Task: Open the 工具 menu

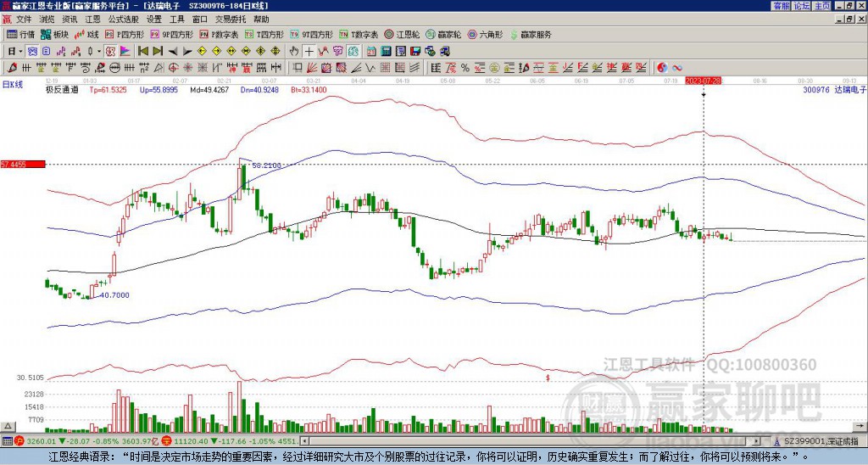Action: tap(176, 20)
